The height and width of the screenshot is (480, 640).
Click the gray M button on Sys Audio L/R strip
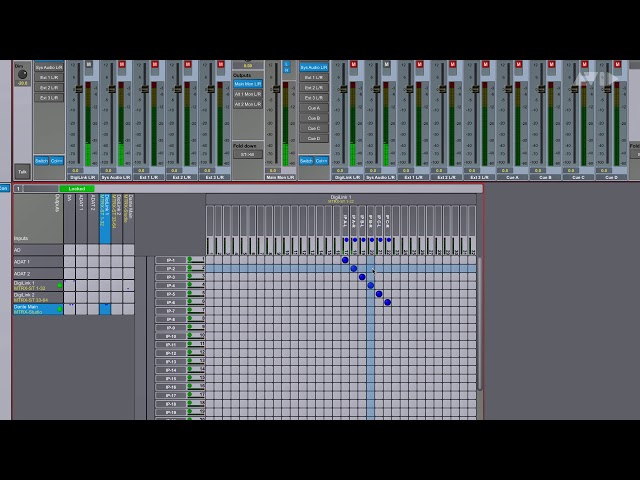pyautogui.click(x=387, y=64)
